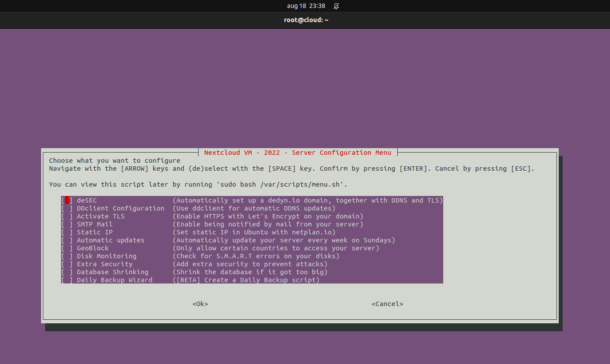The height and width of the screenshot is (364, 610).
Task: Click the root@cloud terminal title bar
Action: (x=306, y=20)
